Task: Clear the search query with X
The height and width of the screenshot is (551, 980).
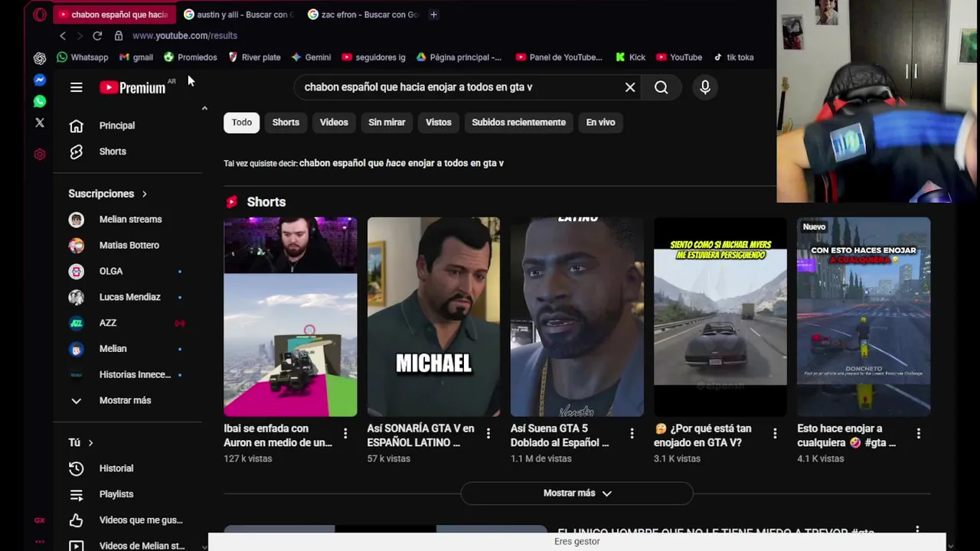Action: pyautogui.click(x=630, y=87)
